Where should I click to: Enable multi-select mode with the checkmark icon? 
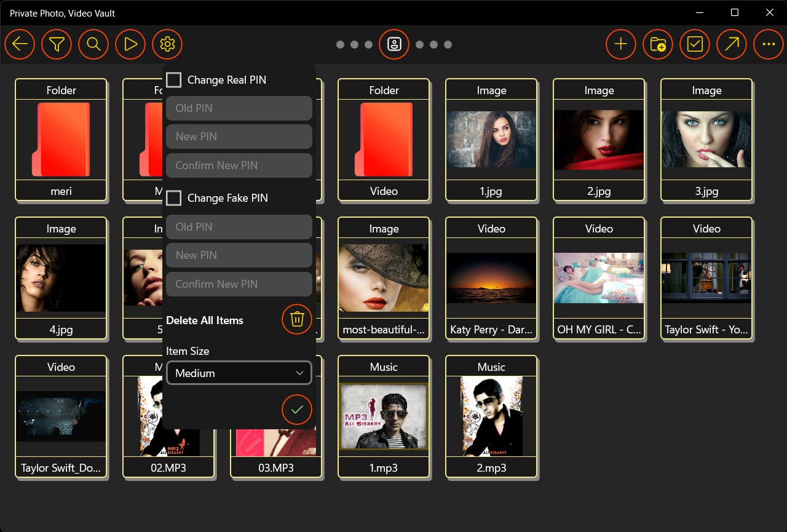point(694,44)
